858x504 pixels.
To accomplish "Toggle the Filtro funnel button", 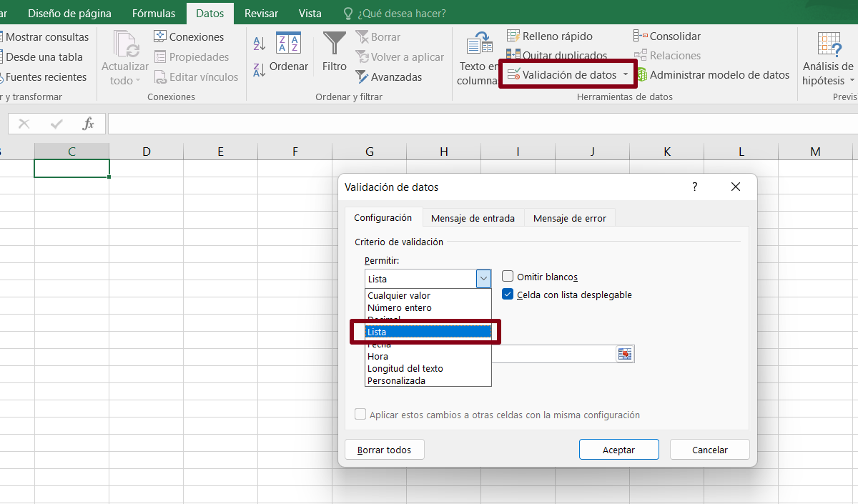I will tap(334, 53).
